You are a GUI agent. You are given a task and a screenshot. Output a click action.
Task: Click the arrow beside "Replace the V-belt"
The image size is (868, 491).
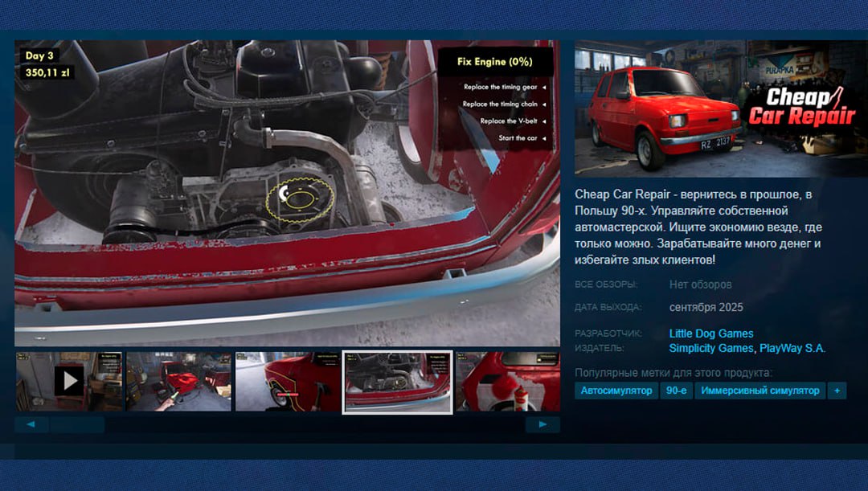click(547, 121)
